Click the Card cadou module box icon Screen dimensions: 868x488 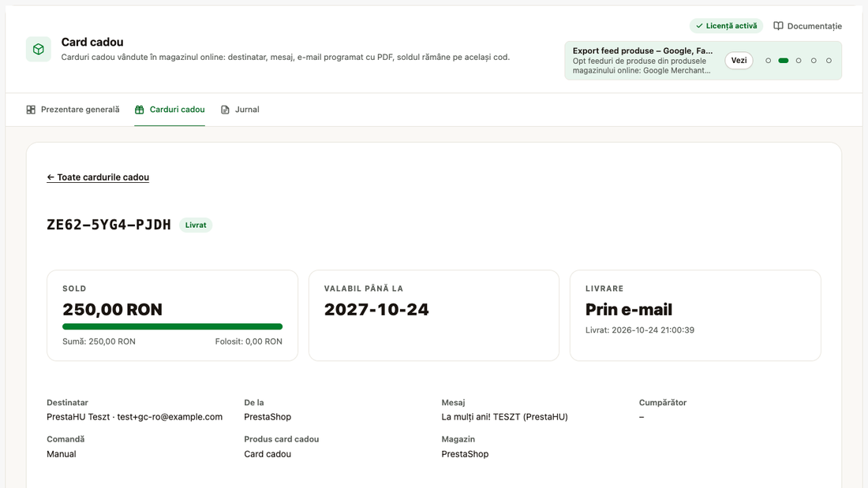click(38, 49)
